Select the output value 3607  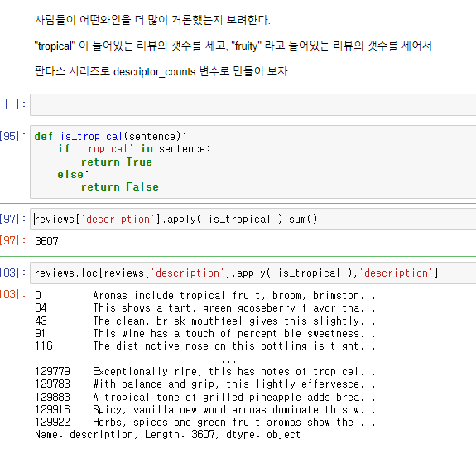pyautogui.click(x=46, y=241)
